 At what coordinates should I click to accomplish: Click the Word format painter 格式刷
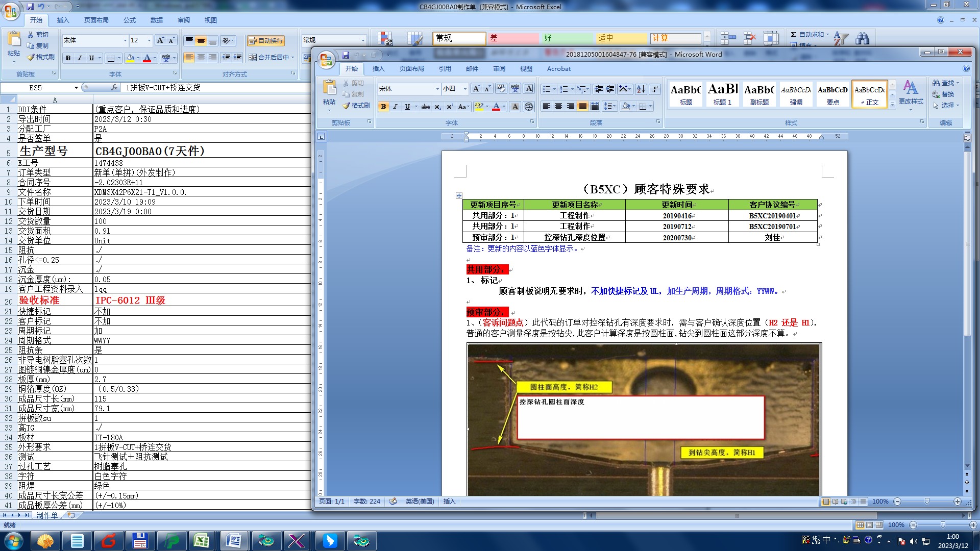356,106
